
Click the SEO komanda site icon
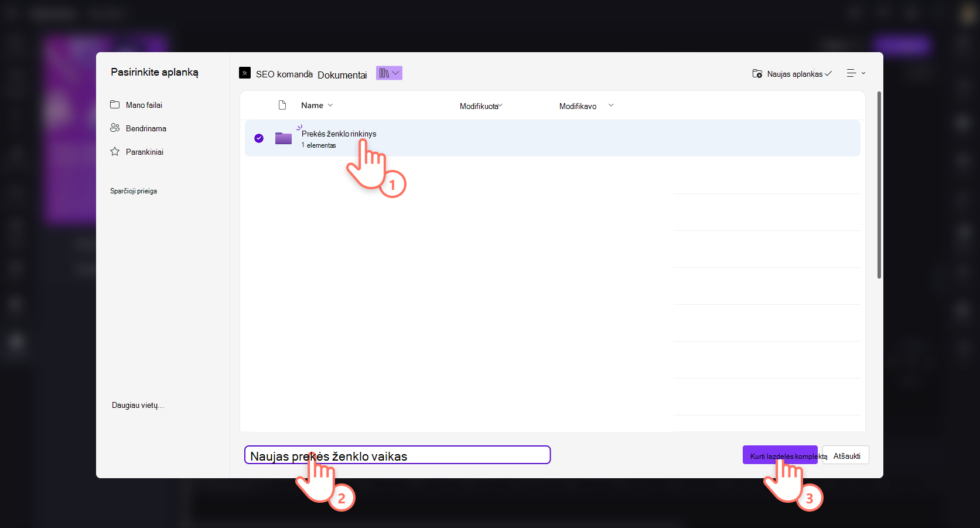click(245, 73)
